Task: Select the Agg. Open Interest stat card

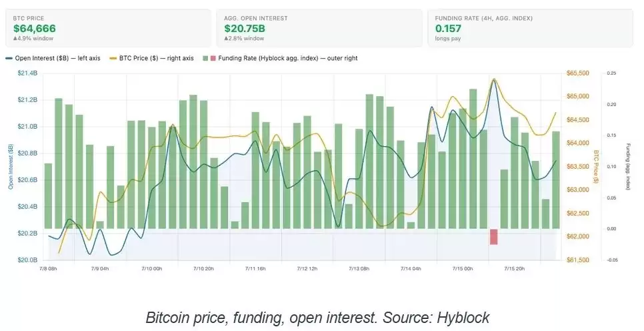Action: click(319, 29)
